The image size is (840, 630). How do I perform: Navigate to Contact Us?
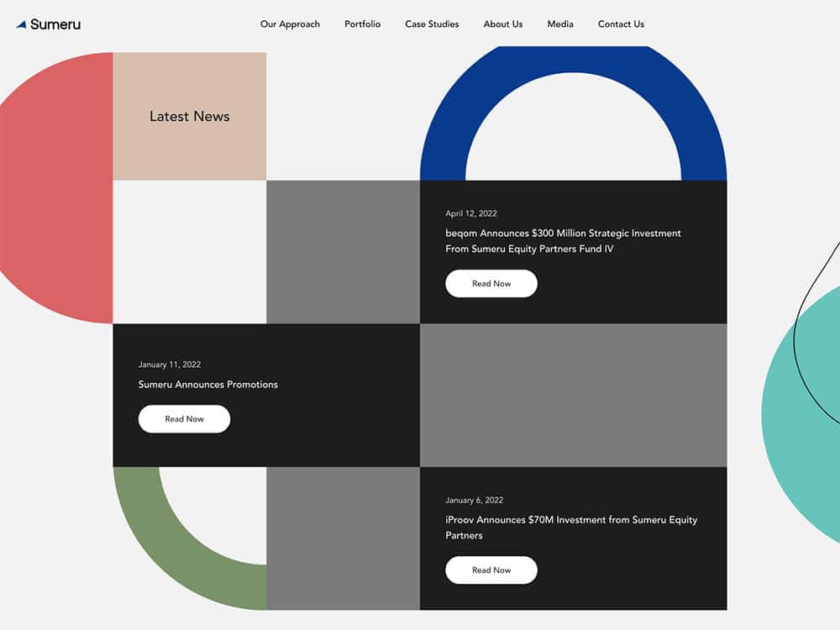pyautogui.click(x=621, y=24)
